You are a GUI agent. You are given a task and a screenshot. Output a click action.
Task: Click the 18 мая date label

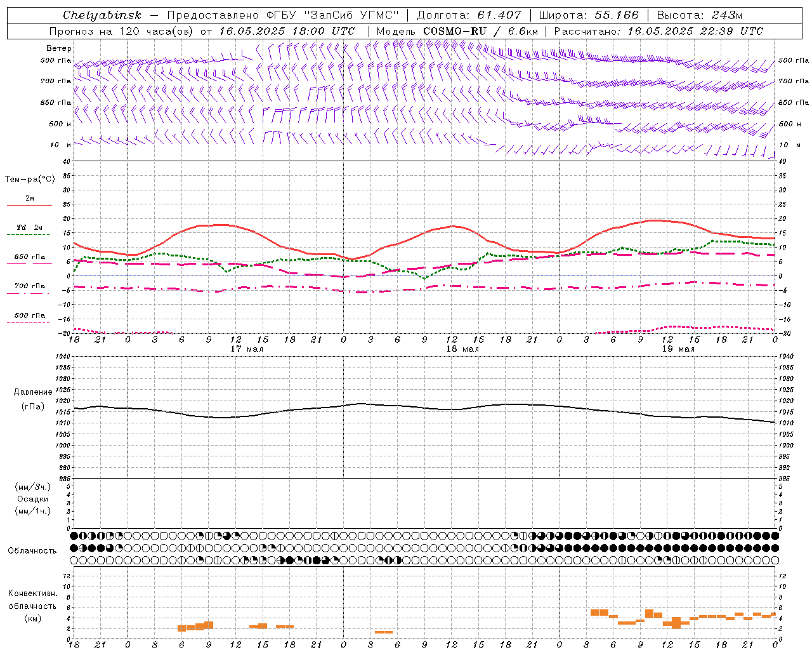point(462,349)
